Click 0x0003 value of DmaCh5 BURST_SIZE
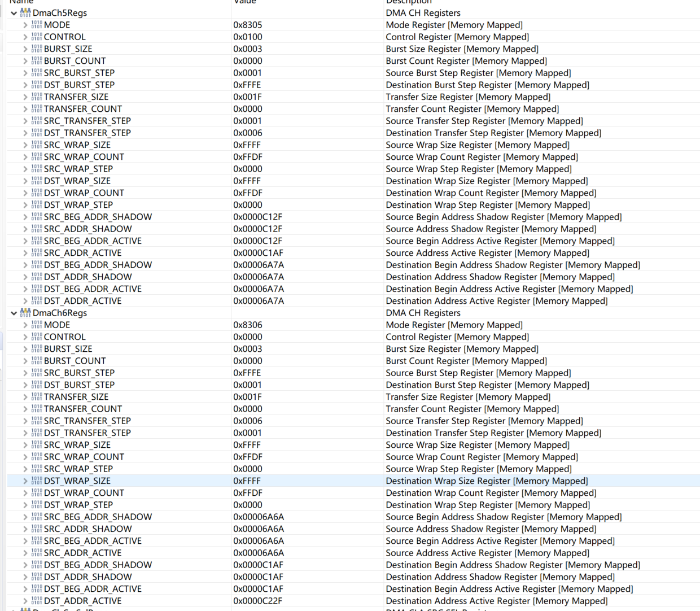 pos(248,49)
